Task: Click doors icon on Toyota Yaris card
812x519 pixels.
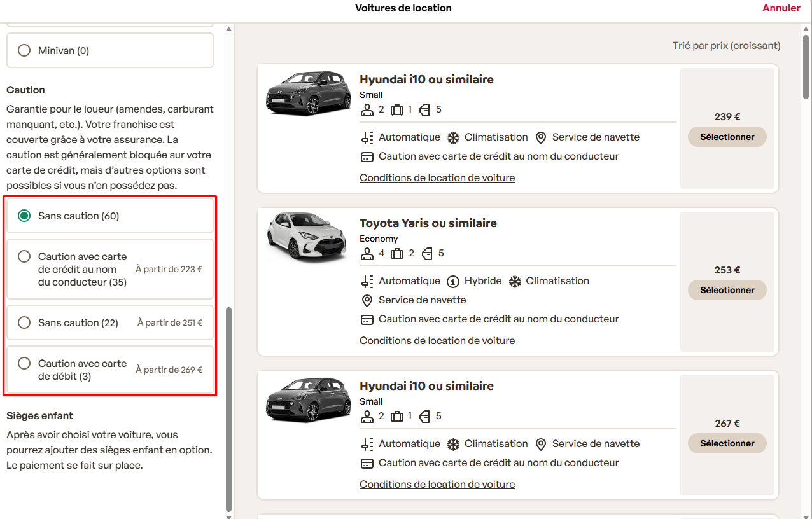Action: (426, 253)
